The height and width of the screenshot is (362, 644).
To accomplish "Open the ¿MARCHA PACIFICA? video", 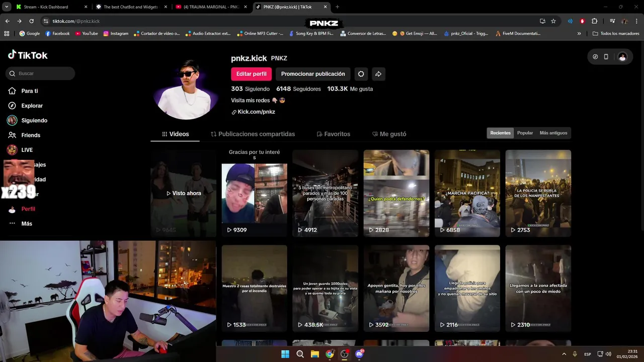I will [x=467, y=193].
